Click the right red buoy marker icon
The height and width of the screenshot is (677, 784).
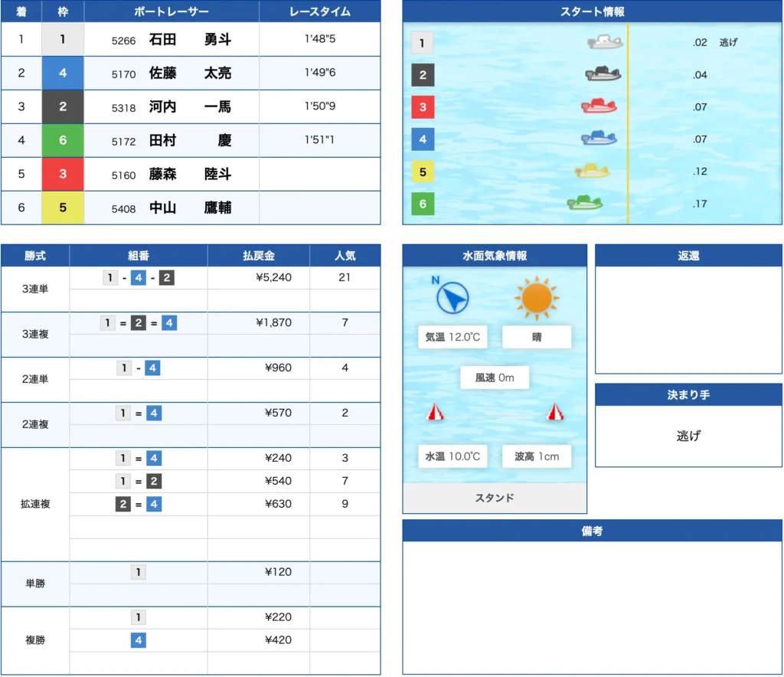click(x=555, y=413)
